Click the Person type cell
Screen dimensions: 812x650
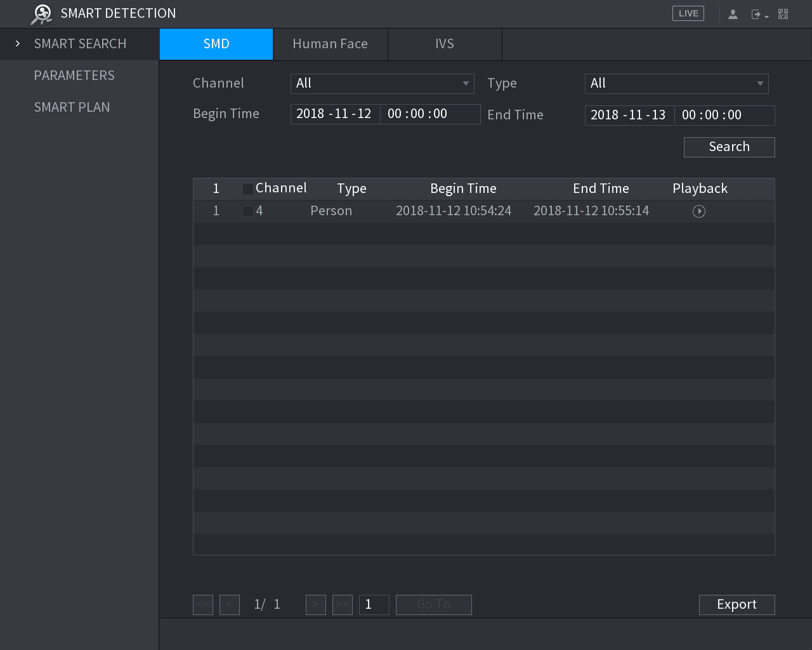click(x=331, y=211)
